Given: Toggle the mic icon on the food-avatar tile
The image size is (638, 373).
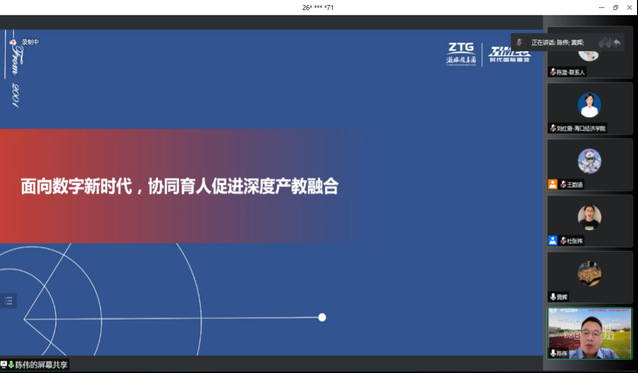Looking at the screenshot, I should click(553, 297).
